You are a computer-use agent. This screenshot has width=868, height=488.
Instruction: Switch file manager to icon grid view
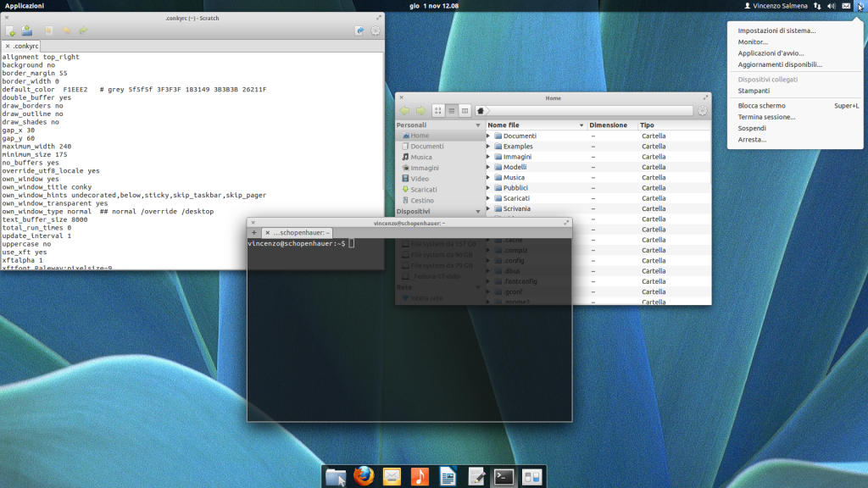438,110
